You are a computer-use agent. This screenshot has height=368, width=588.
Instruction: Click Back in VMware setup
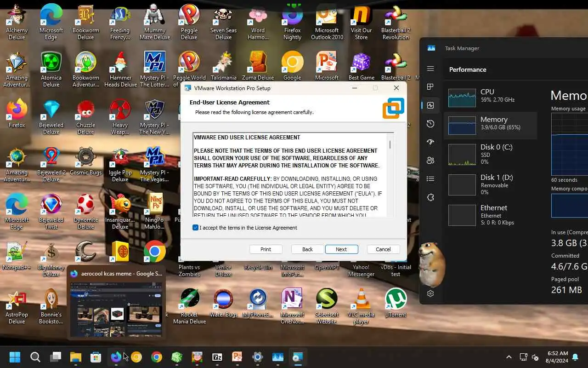coord(307,249)
